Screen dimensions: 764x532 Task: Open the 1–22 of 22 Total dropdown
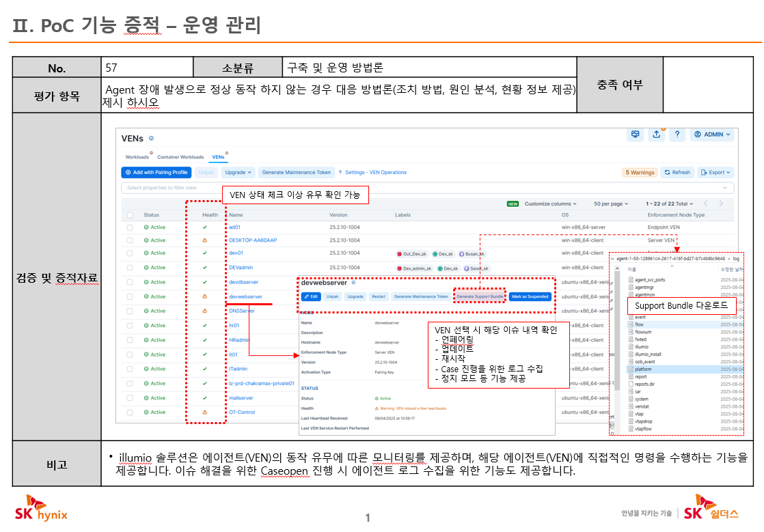click(669, 204)
